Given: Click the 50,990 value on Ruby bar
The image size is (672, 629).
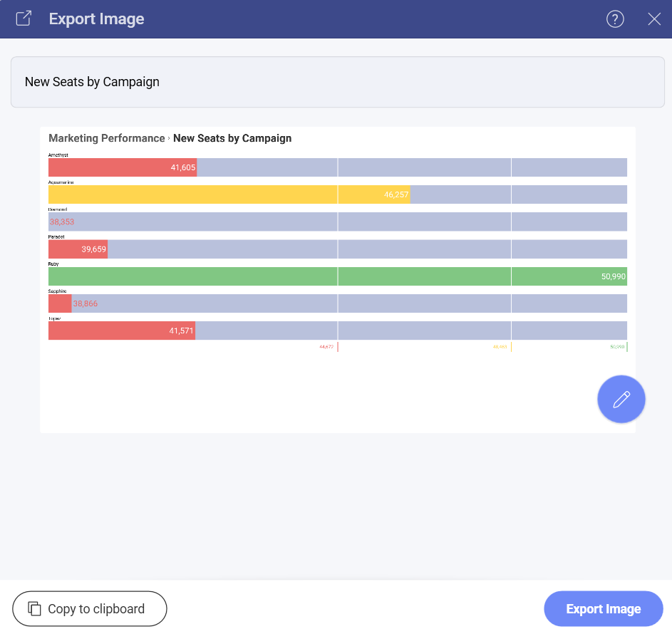Looking at the screenshot, I should 614,276.
